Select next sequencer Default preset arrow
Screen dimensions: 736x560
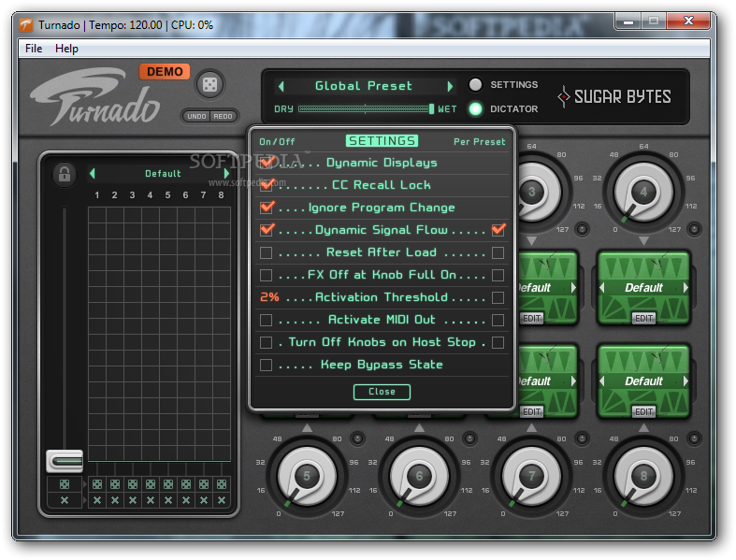[x=227, y=174]
